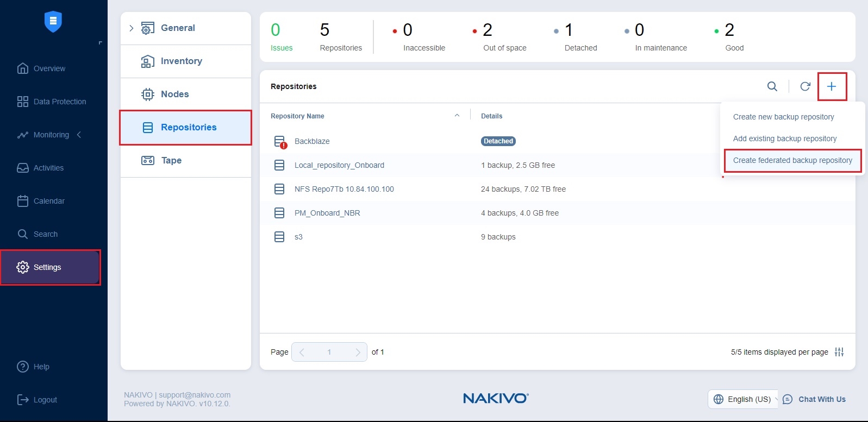This screenshot has width=868, height=422.
Task: Open Calendar in left sidebar
Action: pos(49,201)
